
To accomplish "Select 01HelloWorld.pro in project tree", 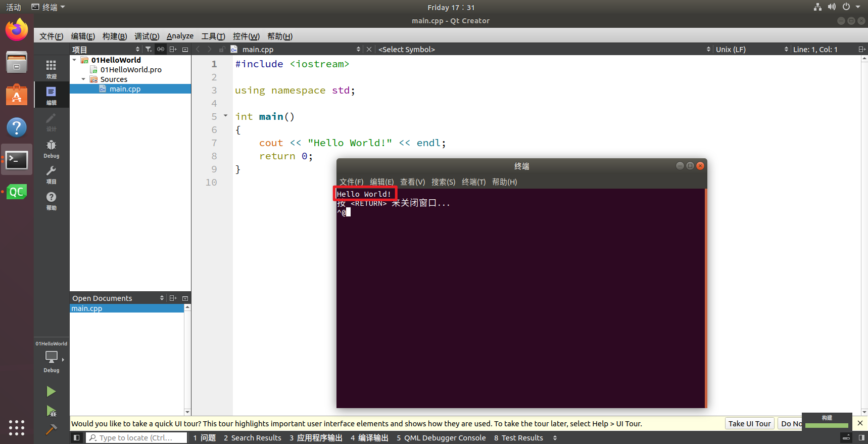I will (x=131, y=70).
